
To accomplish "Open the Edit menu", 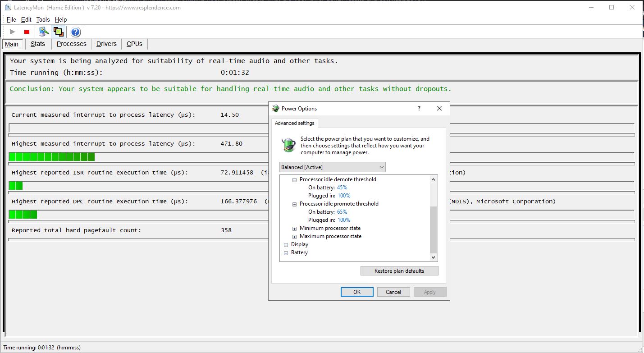I will 26,19.
